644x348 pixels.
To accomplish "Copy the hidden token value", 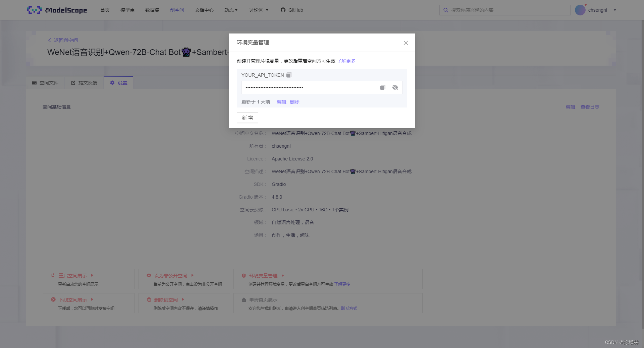I will coord(382,87).
